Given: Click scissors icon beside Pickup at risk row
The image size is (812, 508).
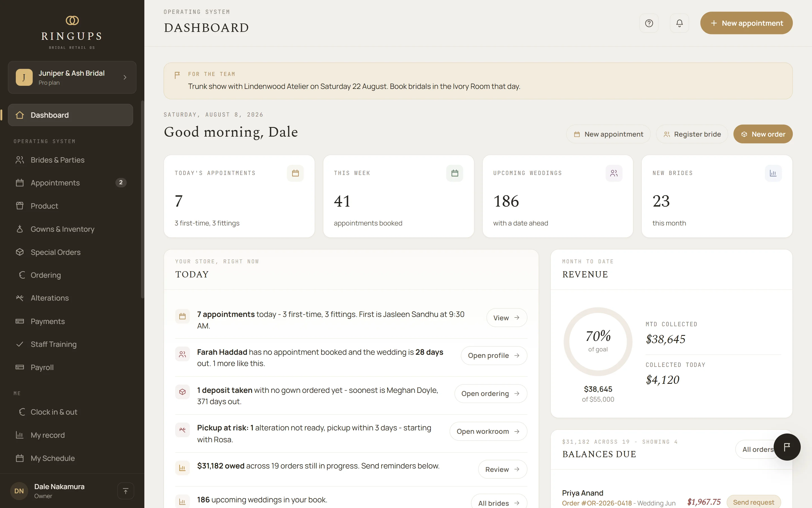Looking at the screenshot, I should pos(182,430).
